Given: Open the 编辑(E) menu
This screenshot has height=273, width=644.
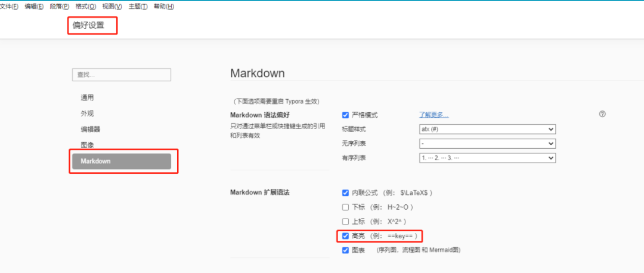Looking at the screenshot, I should [34, 7].
